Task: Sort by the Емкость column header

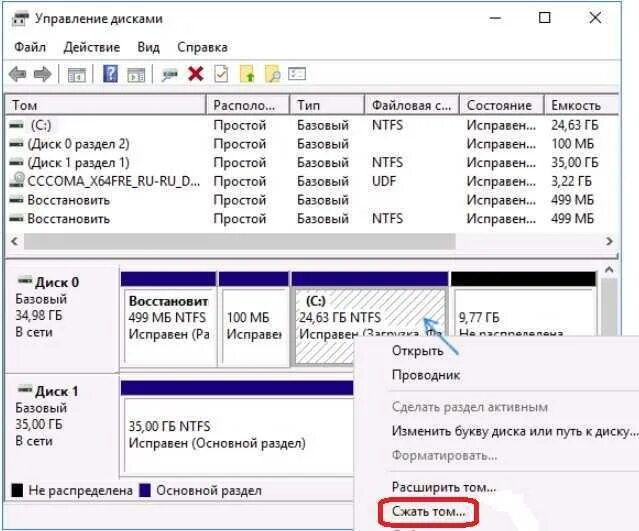Action: [582, 106]
